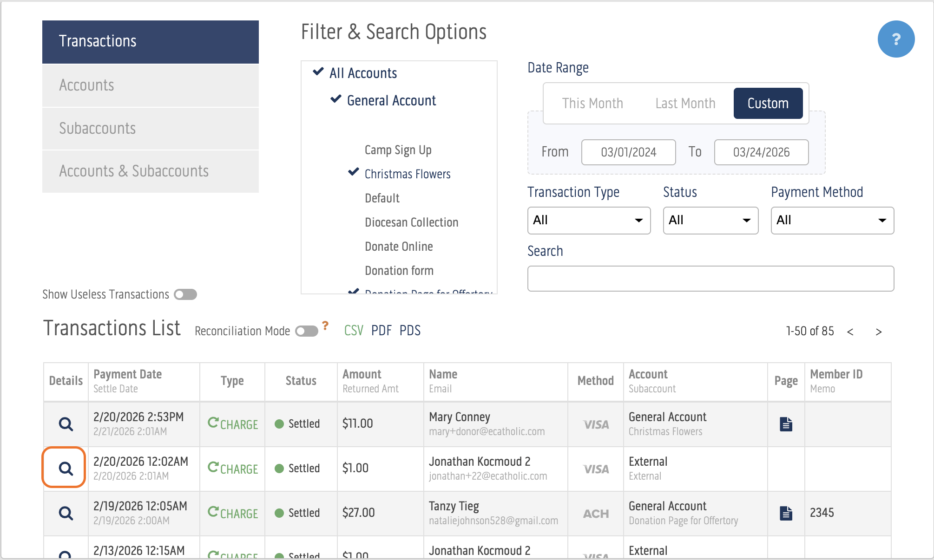Go to previous page of transactions
The image size is (934, 560).
pos(850,332)
